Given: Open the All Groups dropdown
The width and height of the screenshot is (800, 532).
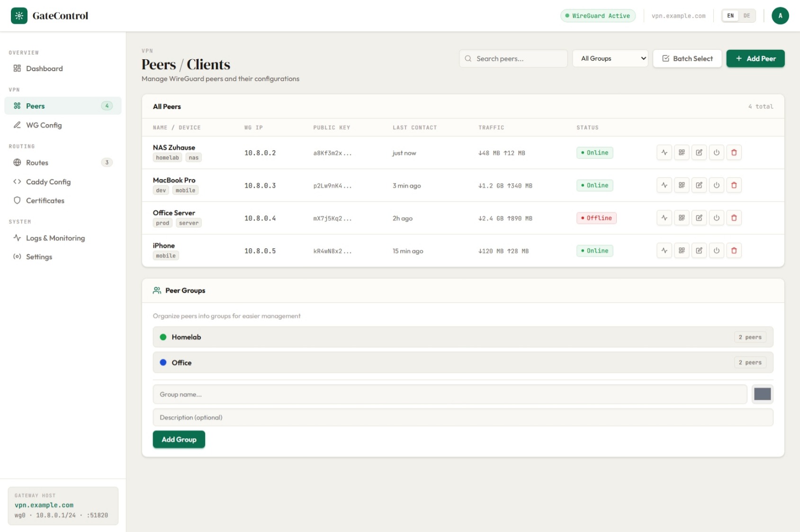Looking at the screenshot, I should tap(610, 59).
